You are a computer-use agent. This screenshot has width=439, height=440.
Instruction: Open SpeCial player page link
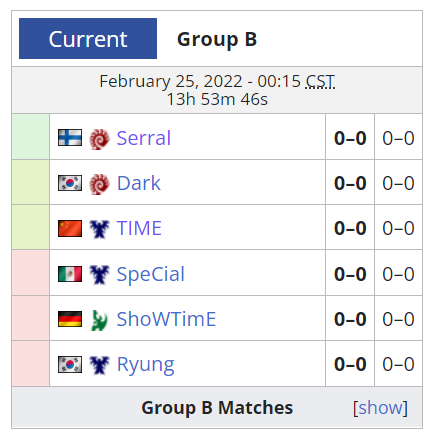pyautogui.click(x=150, y=274)
